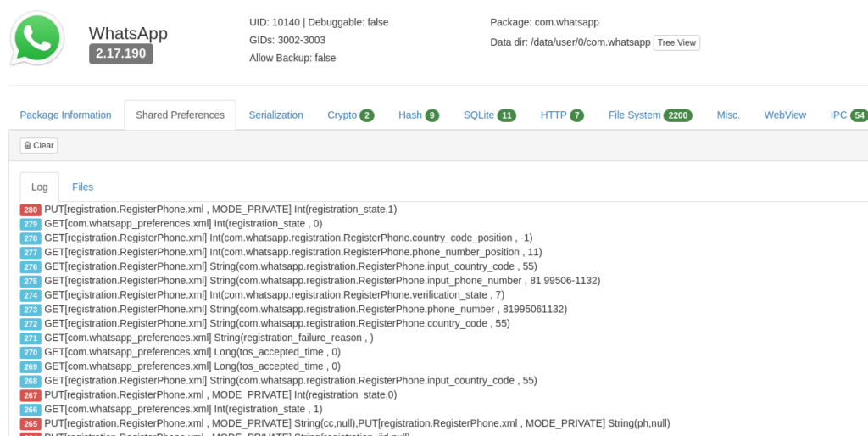
Task: Open the Serialization tab
Action: [x=275, y=115]
